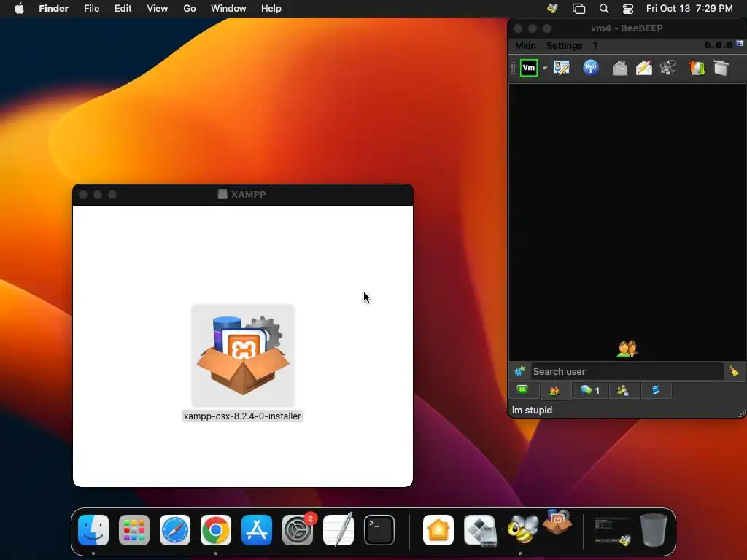Click the blue broadcast antenna icon

591,68
